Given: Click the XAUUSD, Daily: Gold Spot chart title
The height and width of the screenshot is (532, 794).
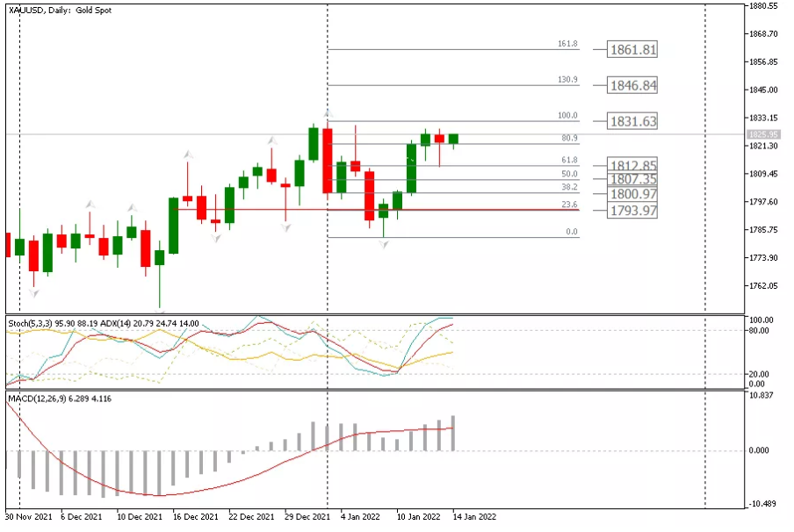Looking at the screenshot, I should coord(61,11).
